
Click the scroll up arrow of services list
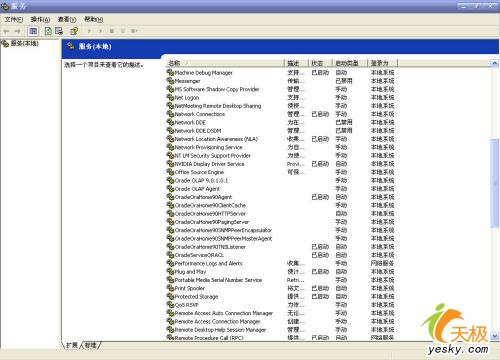click(495, 63)
